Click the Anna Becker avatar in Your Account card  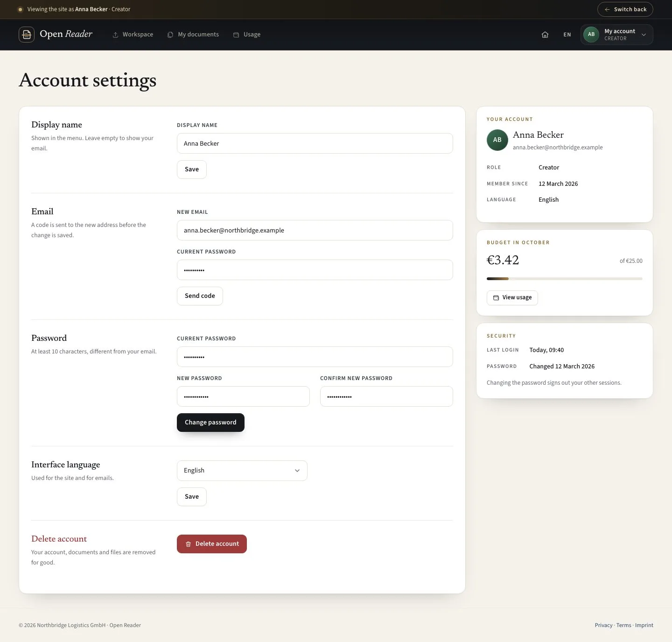coord(497,140)
